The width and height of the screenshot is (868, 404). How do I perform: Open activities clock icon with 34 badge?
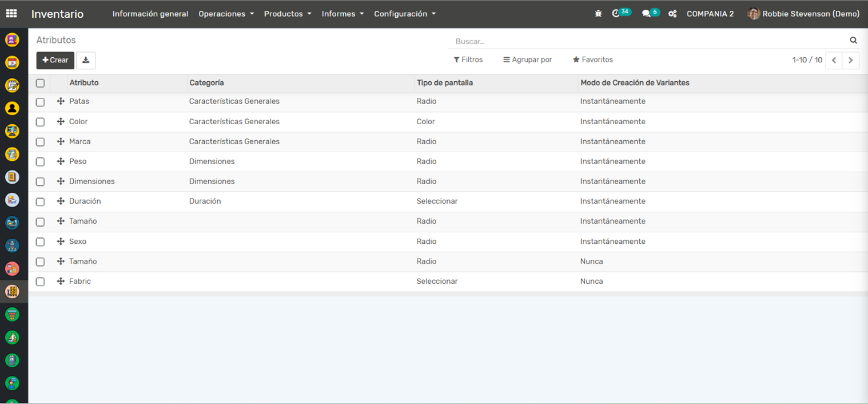pos(616,14)
